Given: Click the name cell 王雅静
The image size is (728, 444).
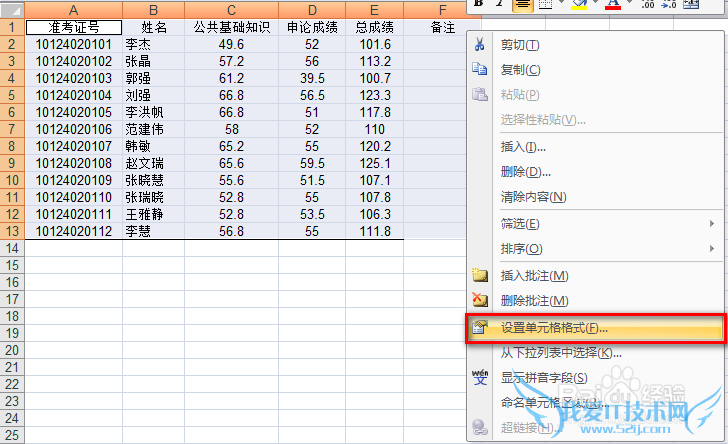Looking at the screenshot, I should 154,214.
